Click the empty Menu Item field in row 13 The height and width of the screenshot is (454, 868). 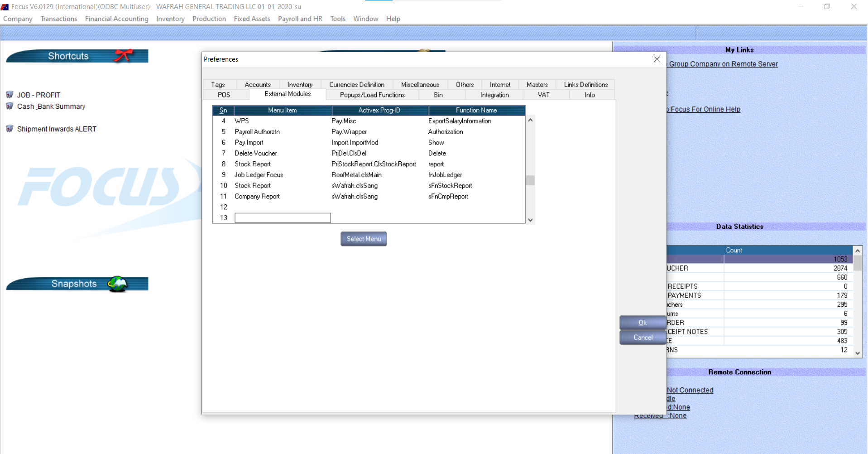tap(283, 218)
